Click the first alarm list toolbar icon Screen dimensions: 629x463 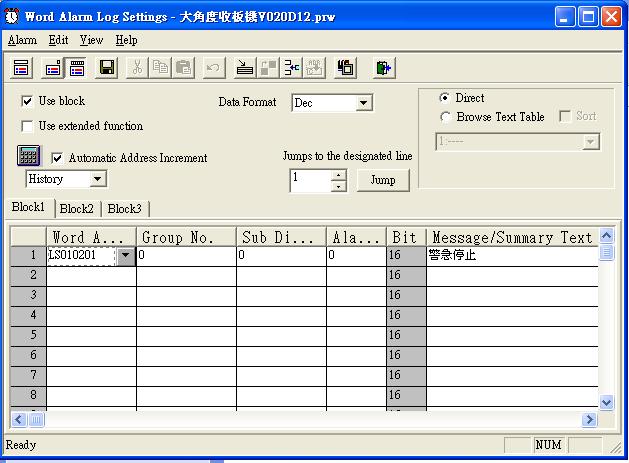(x=21, y=68)
